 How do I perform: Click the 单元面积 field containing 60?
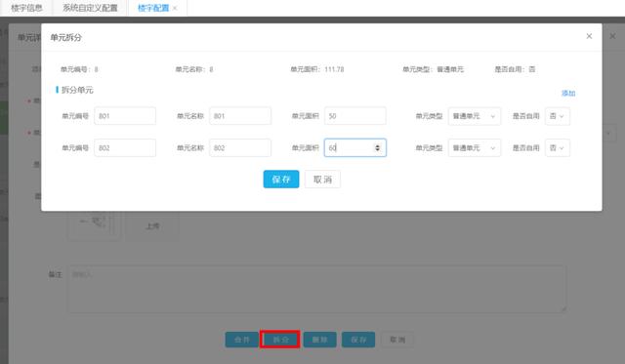coord(355,147)
